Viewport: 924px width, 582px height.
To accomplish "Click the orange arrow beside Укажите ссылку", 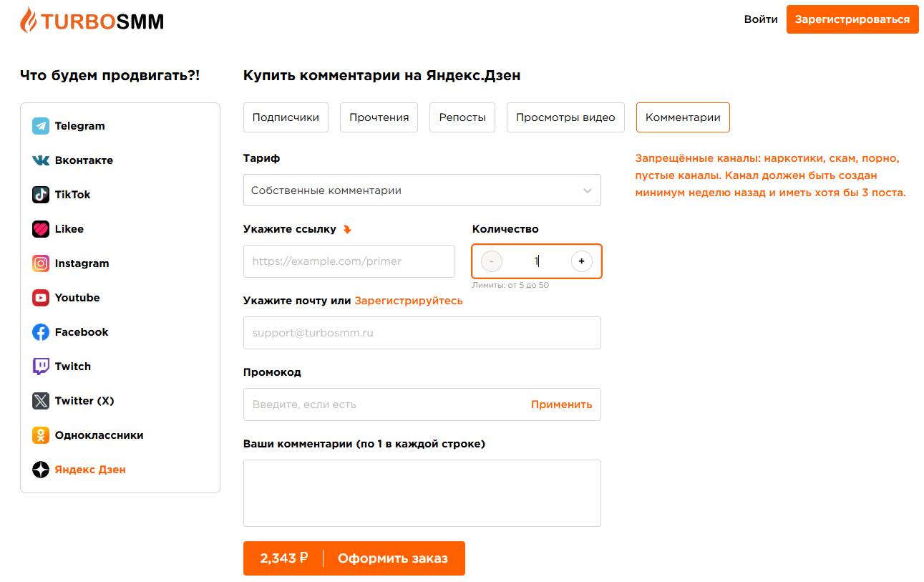I will pyautogui.click(x=347, y=229).
